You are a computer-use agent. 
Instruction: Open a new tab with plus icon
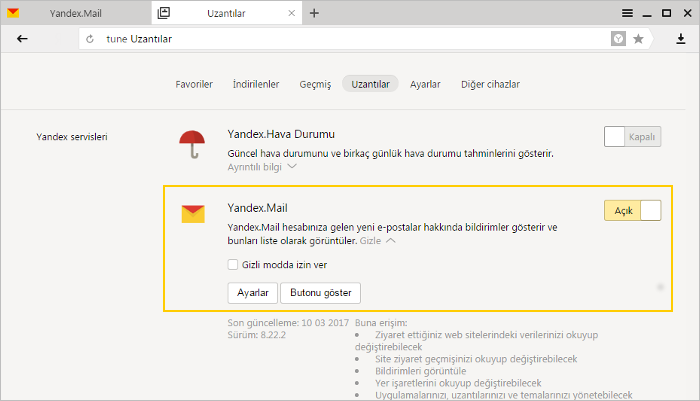pos(314,13)
